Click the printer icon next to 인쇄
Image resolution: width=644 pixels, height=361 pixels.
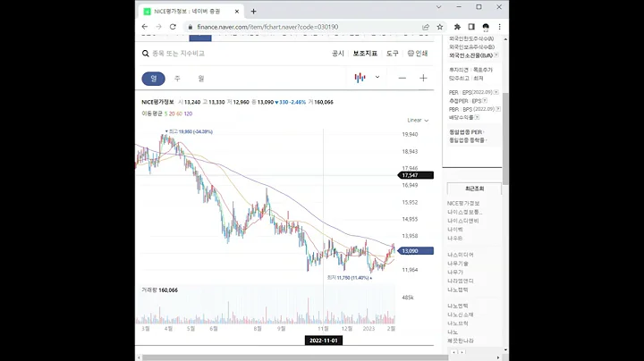point(411,54)
